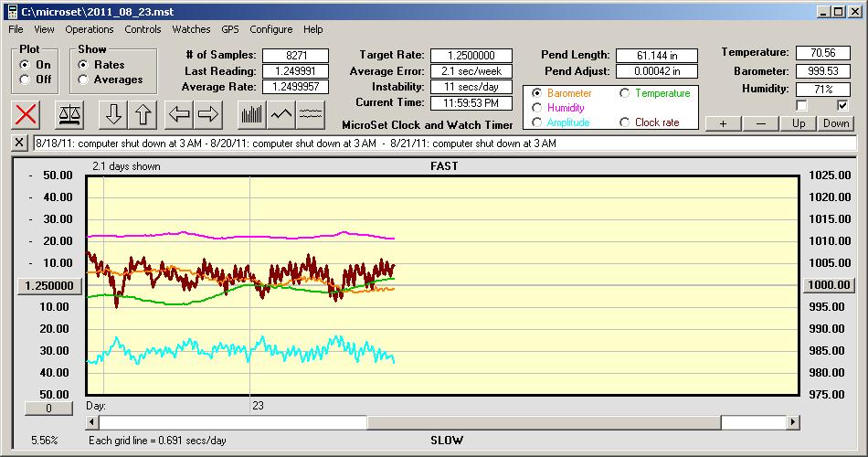
Task: Click the Barometer 999.53 field
Action: tap(822, 71)
